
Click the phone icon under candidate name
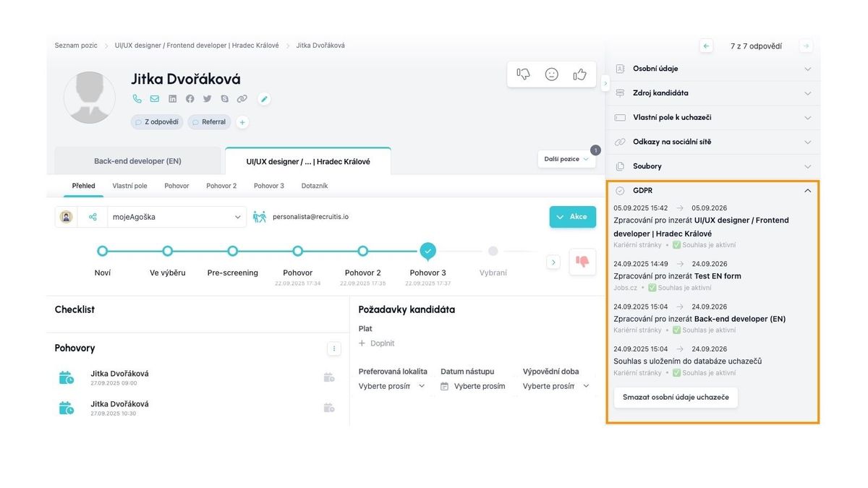click(137, 99)
